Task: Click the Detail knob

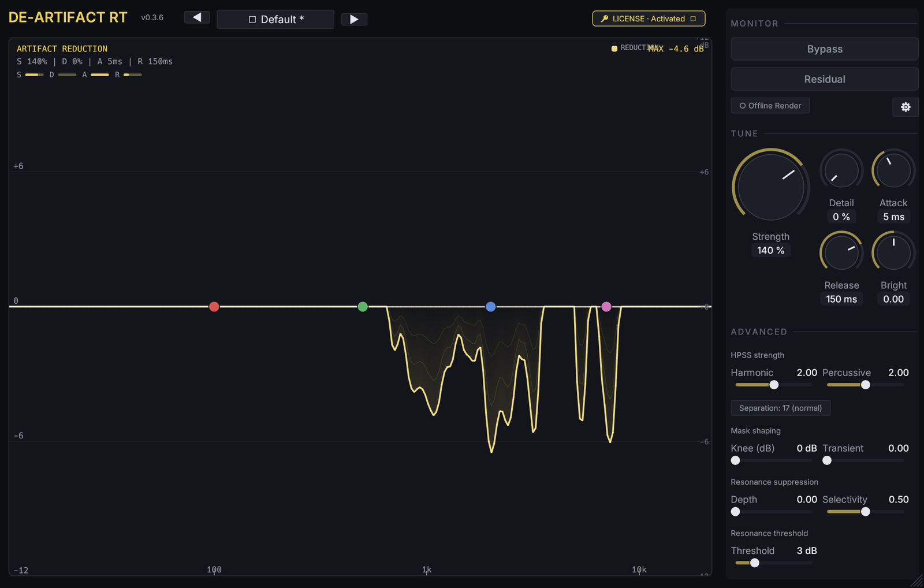Action: pyautogui.click(x=841, y=170)
